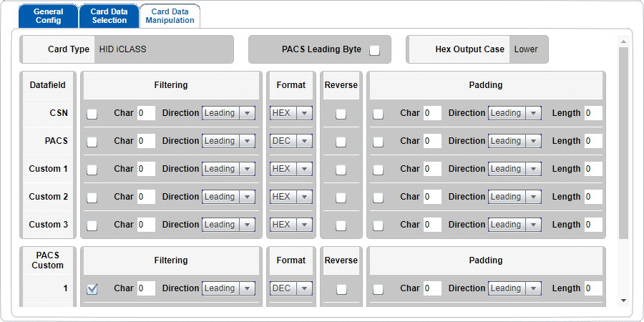
Task: Open PACS Custom 1 Format dropdown
Action: point(291,288)
